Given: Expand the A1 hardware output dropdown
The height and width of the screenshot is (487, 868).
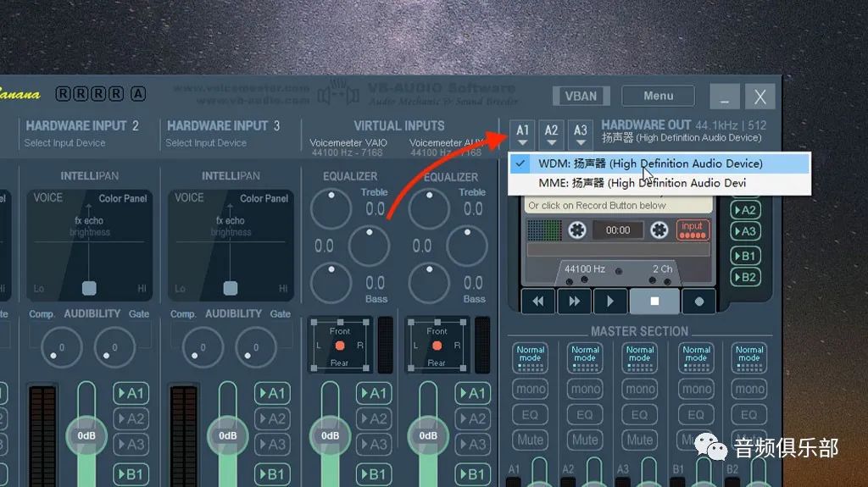Looking at the screenshot, I should (522, 135).
